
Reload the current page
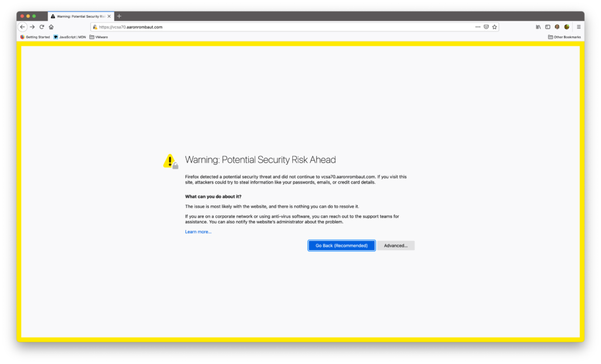click(x=42, y=27)
